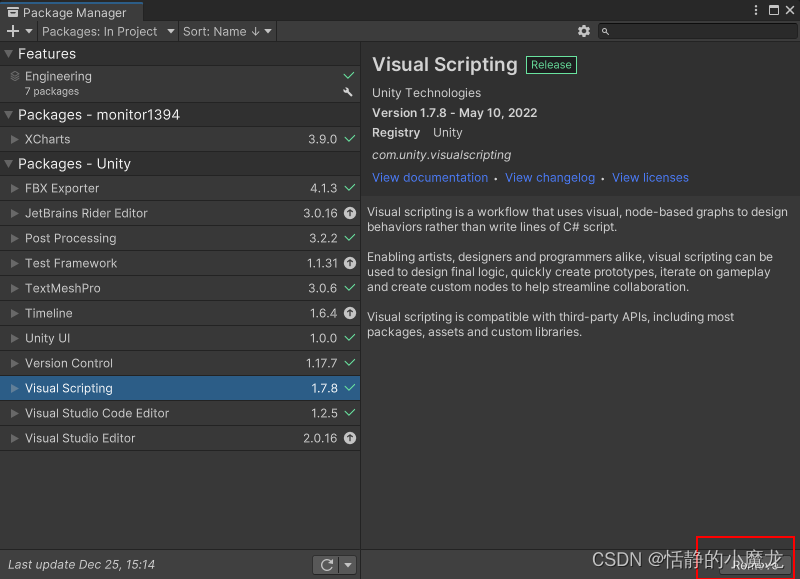The width and height of the screenshot is (800, 579).
Task: Click the Unity Technologies author text
Action: pyautogui.click(x=426, y=93)
